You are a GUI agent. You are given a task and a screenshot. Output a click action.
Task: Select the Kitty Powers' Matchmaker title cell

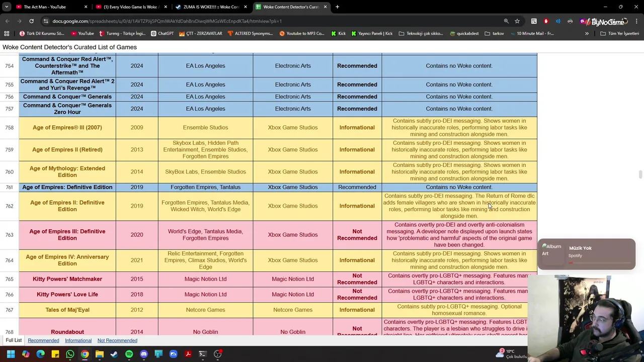pyautogui.click(x=67, y=279)
